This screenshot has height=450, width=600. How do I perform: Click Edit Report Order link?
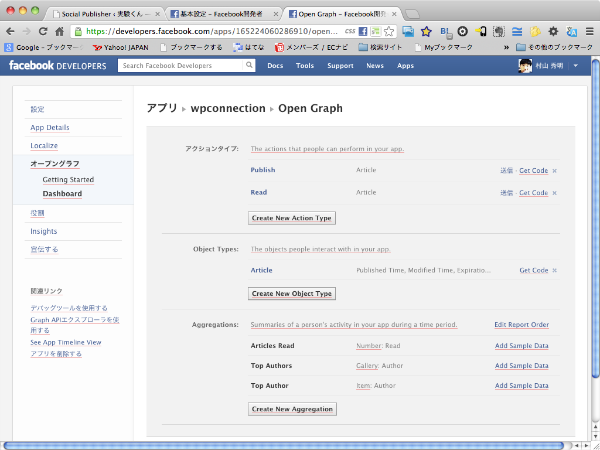pyautogui.click(x=522, y=324)
